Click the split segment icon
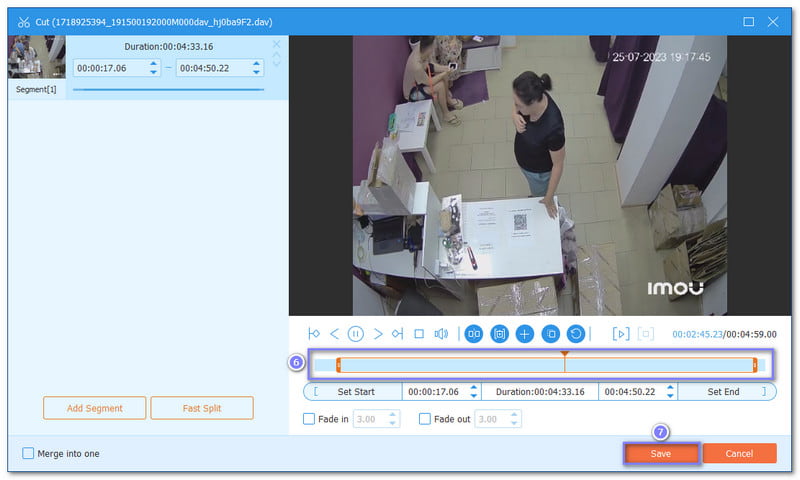 pos(473,334)
